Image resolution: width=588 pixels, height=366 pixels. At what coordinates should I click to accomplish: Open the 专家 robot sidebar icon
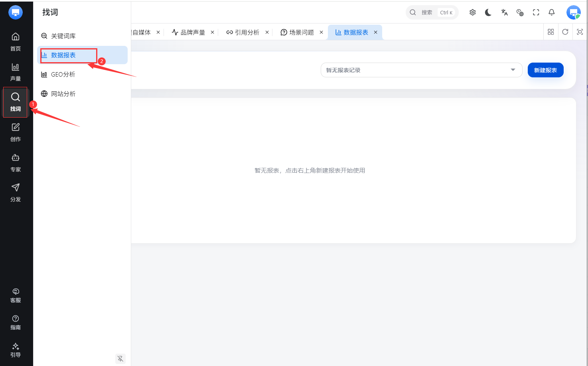point(16,163)
